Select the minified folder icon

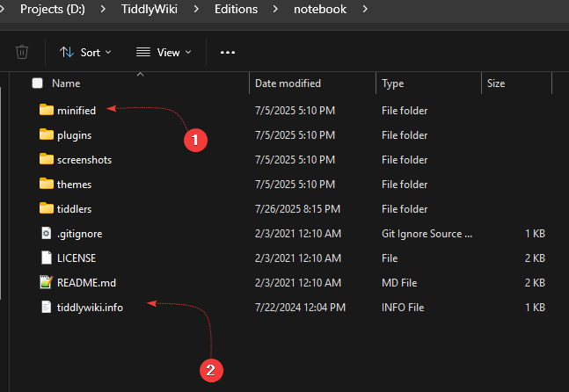click(47, 110)
